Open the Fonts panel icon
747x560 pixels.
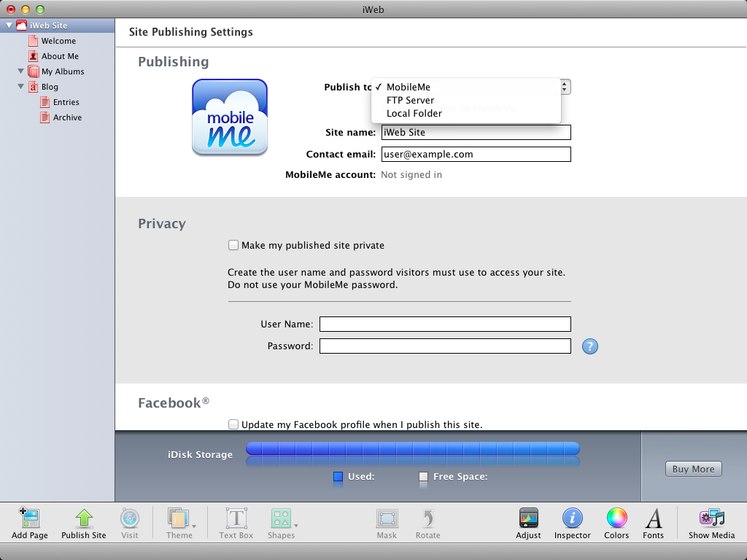(653, 518)
